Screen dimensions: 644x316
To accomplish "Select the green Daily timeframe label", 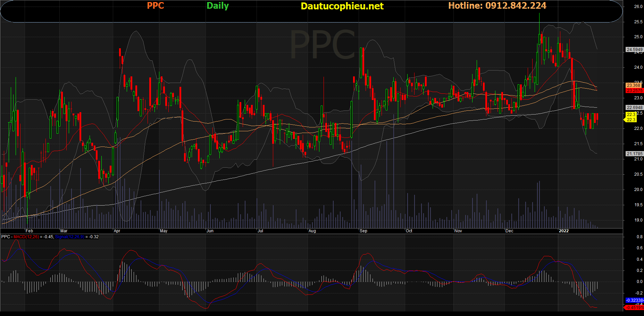I will pos(217,6).
